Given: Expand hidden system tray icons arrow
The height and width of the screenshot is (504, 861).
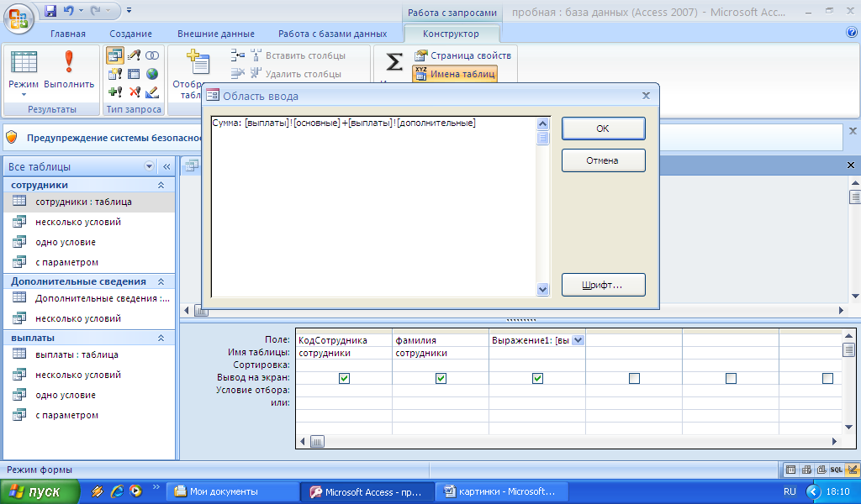Looking at the screenshot, I should [x=813, y=491].
